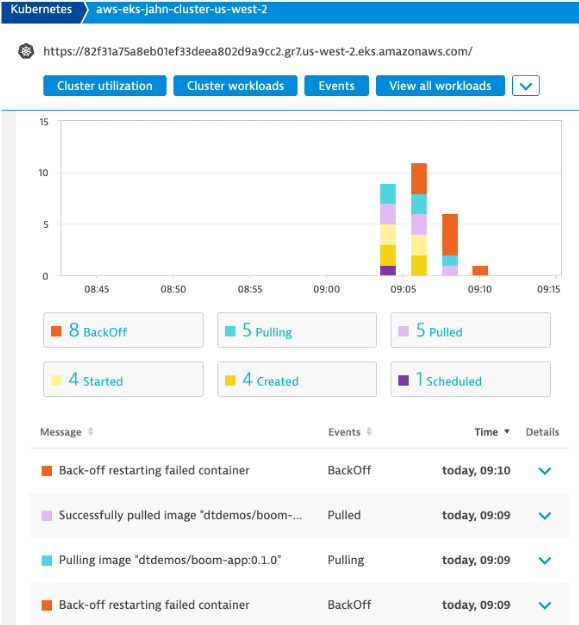Viewport: 579px width, 625px height.
Task: Click the purple Scheduled segment in chart
Action: [388, 270]
